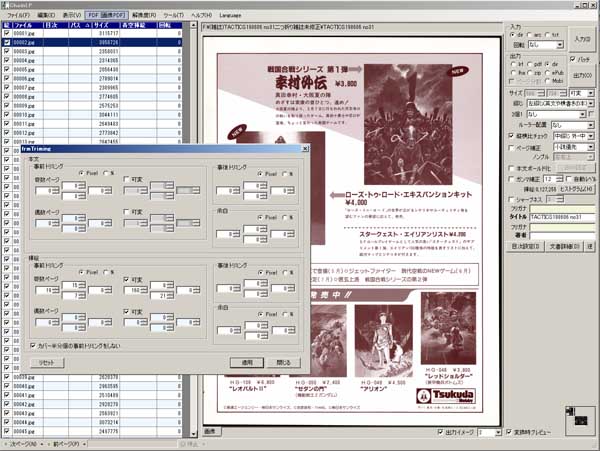The image size is (600, 451).
Task: Enable 可変 checkbox for 本文 奇数ページ
Action: coord(127,179)
